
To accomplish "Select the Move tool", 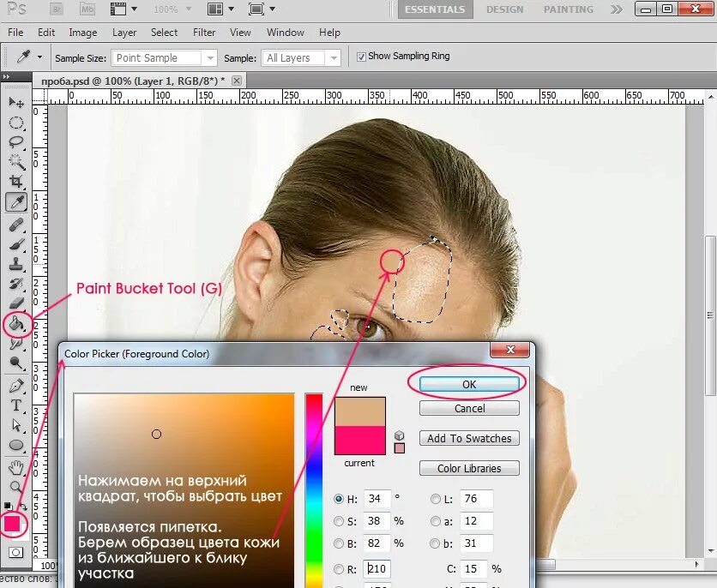I will pos(16,102).
